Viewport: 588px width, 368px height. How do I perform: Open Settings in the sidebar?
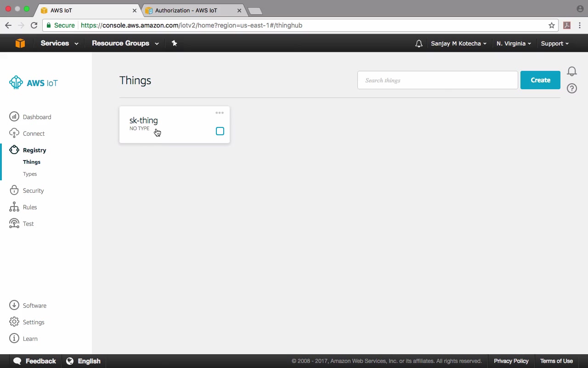point(34,322)
